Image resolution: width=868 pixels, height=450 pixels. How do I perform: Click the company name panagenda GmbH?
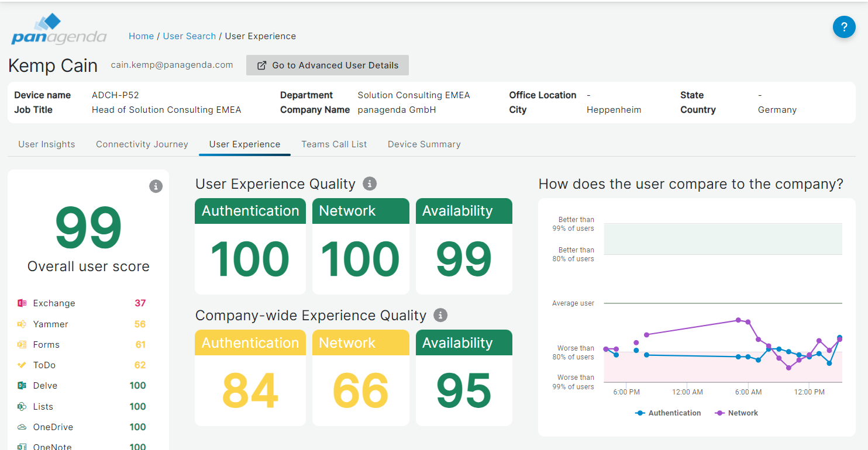pyautogui.click(x=397, y=110)
